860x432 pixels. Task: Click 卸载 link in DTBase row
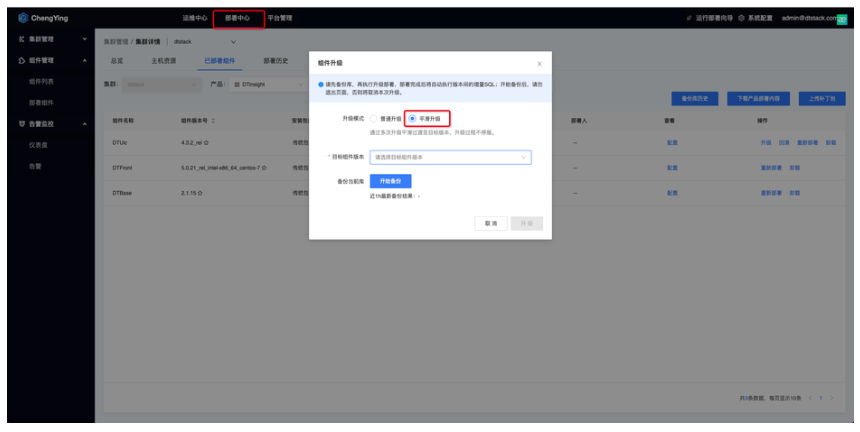tap(795, 193)
